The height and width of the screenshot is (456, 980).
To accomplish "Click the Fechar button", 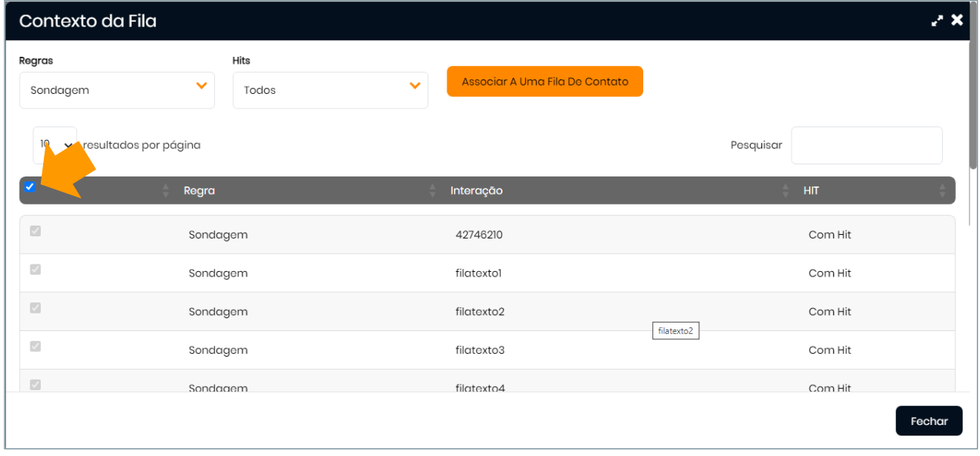I will (x=929, y=421).
